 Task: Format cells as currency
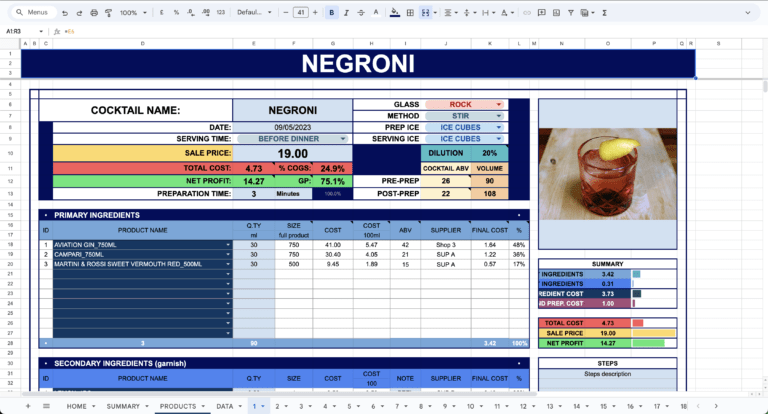(161, 13)
